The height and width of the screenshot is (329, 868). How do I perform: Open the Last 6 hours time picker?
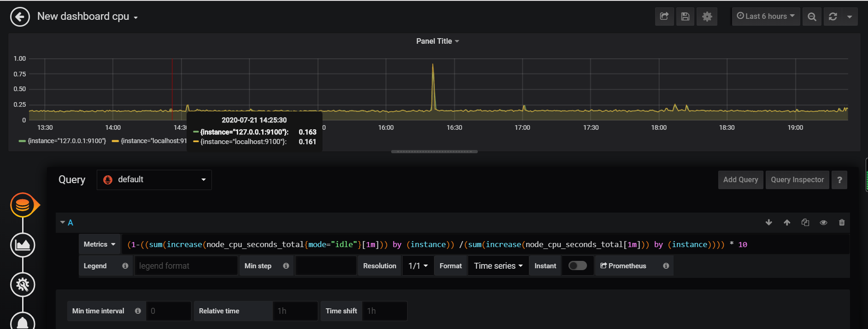click(x=766, y=16)
